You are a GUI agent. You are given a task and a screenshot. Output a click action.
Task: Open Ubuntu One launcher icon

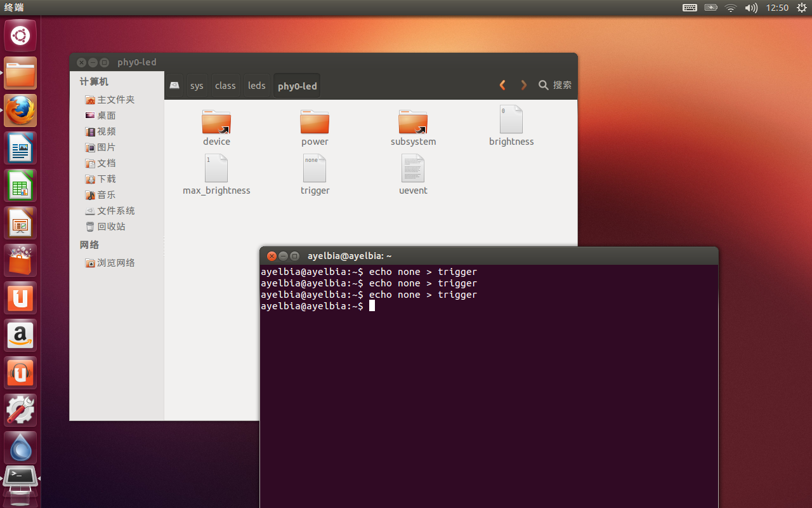pos(20,298)
